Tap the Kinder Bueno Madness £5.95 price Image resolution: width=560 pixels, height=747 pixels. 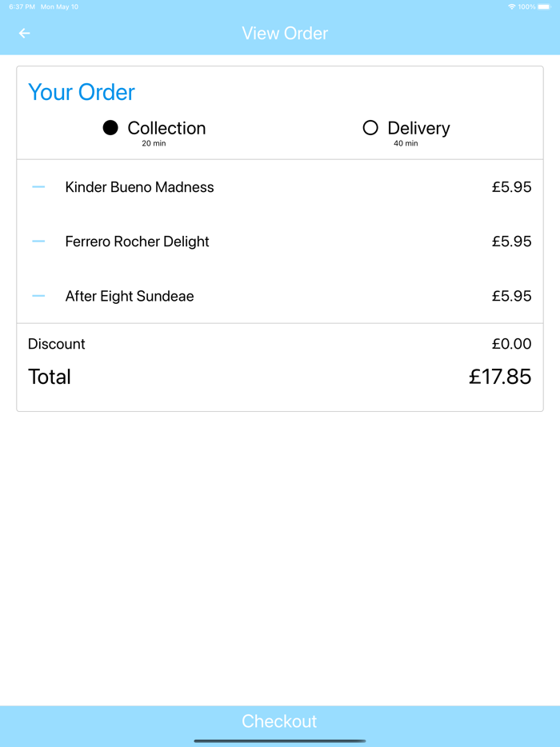pos(511,187)
